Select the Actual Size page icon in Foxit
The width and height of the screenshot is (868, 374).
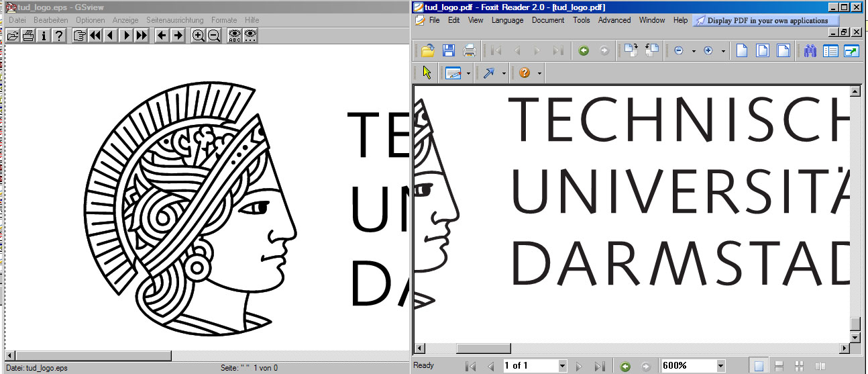[742, 50]
